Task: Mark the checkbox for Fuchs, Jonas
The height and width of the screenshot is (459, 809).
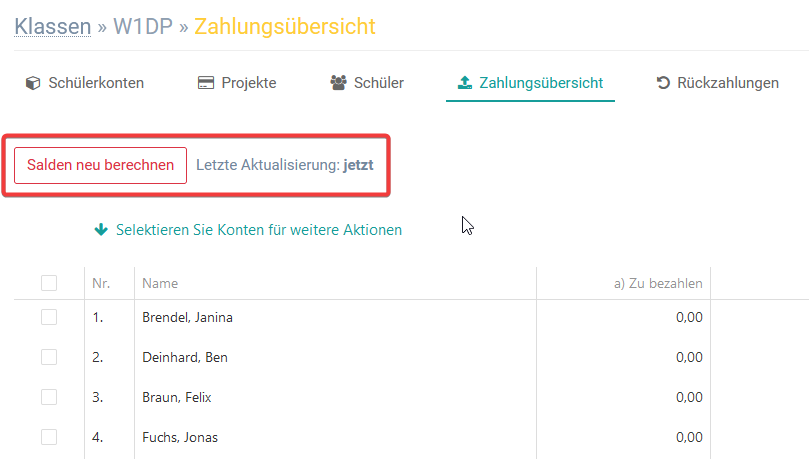Action: pyautogui.click(x=49, y=437)
